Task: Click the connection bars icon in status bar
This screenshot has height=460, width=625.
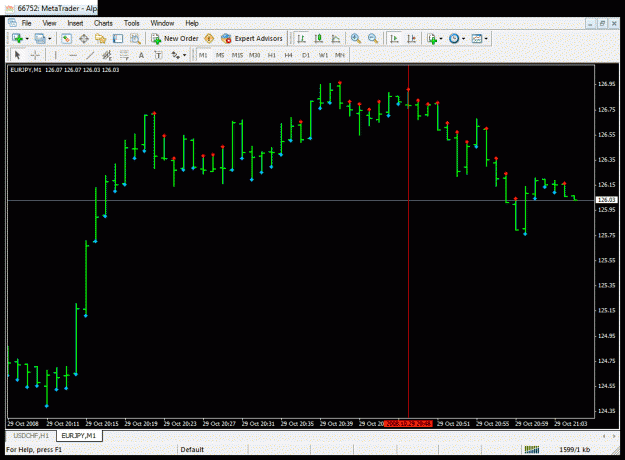Action: click(x=532, y=450)
